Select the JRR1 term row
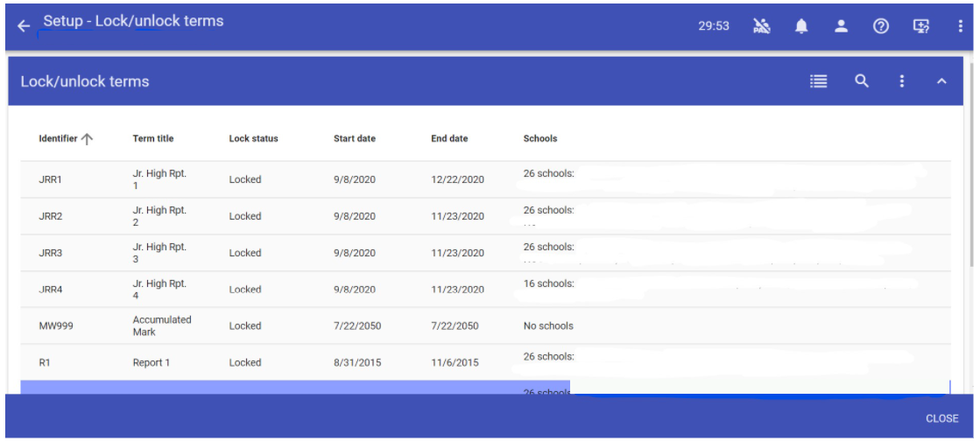Viewport: 980px width, 448px height. 263,179
